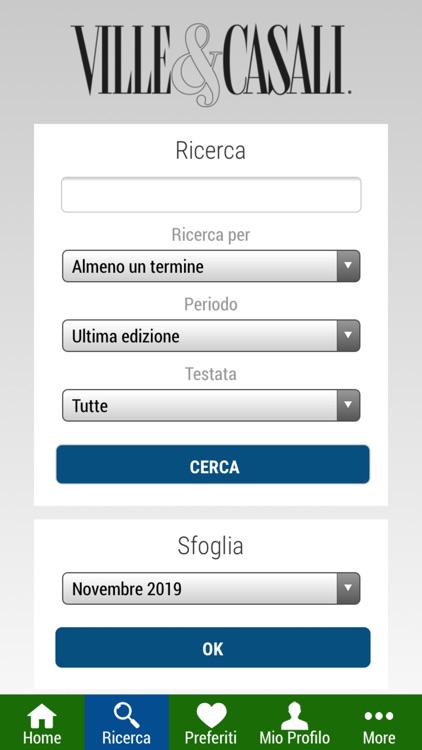Viewport: 422px width, 750px height.
Task: Open the Ricerca per combo box
Action: (x=211, y=266)
